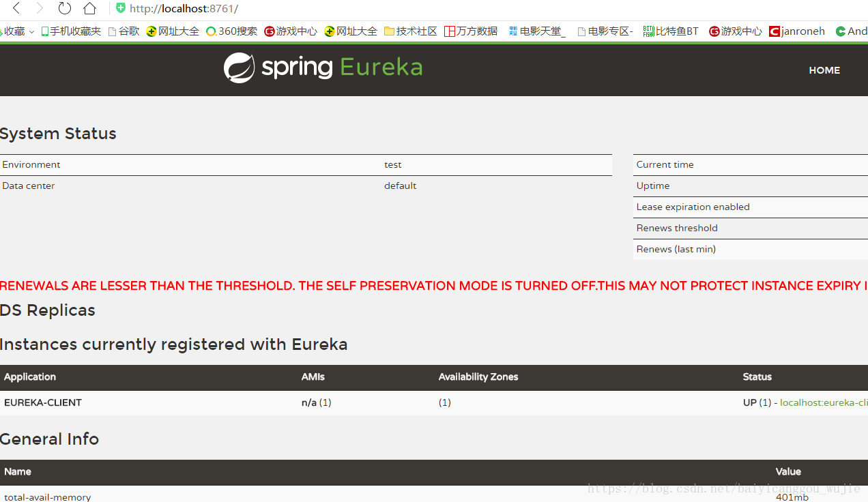Click the Application column header

click(30, 376)
